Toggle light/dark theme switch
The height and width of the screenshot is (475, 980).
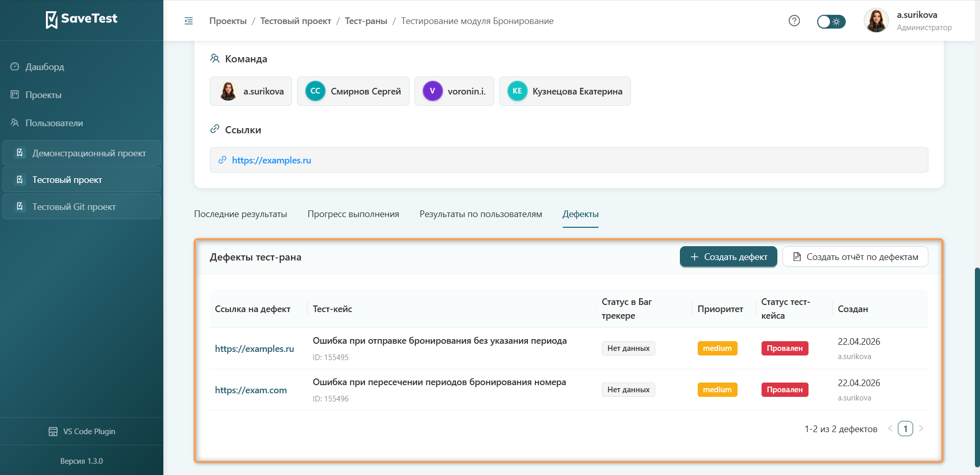pyautogui.click(x=831, y=21)
